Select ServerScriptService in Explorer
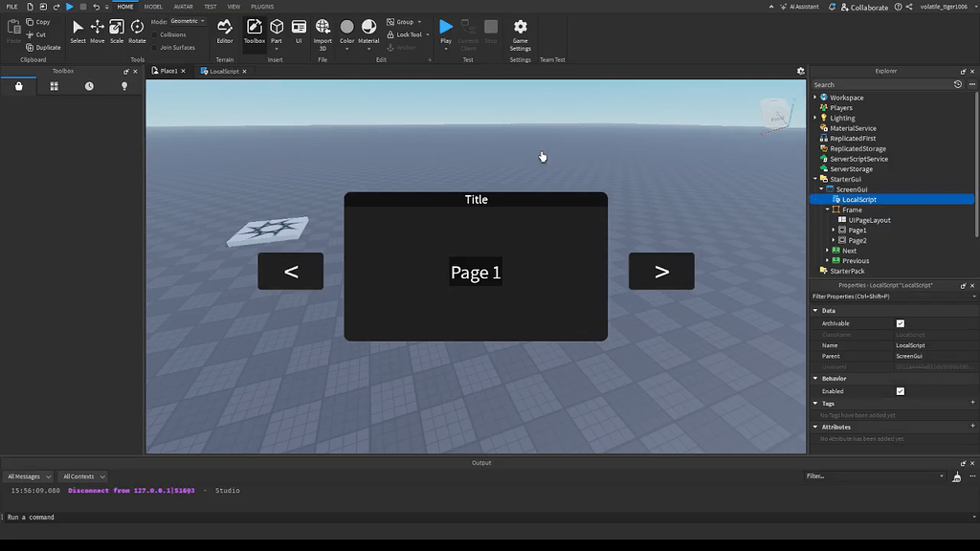 click(x=858, y=159)
